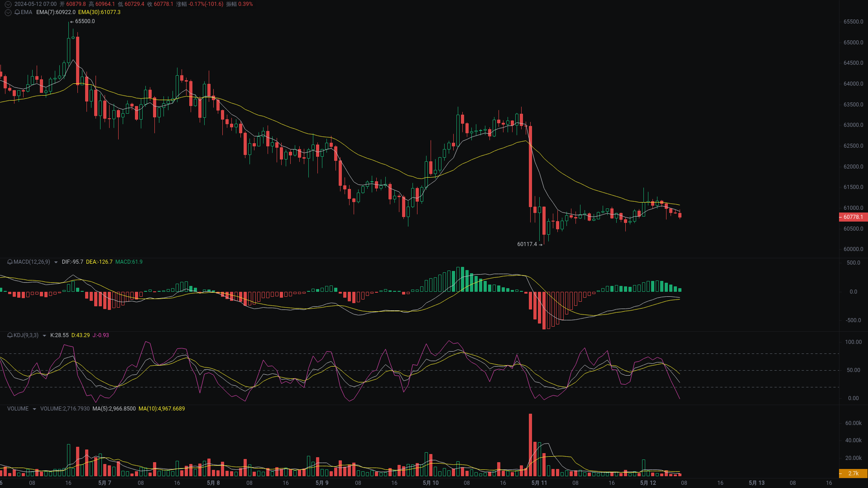
Task: Click the 5月 12 date label
Action: tap(648, 483)
